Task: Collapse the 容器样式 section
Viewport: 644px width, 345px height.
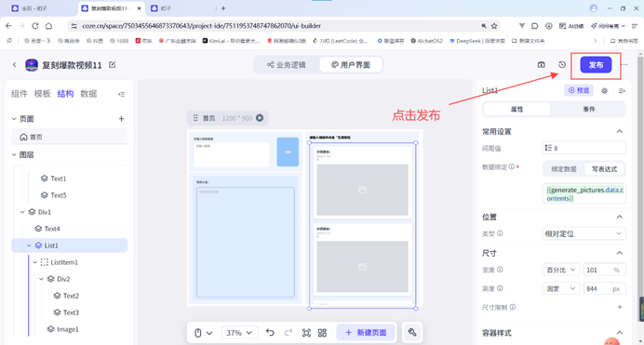Action: pos(620,333)
